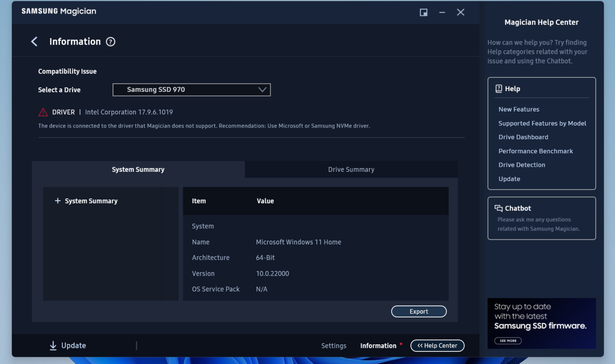Click SEE MORE on the firmware banner
The height and width of the screenshot is (364, 615).
point(508,341)
